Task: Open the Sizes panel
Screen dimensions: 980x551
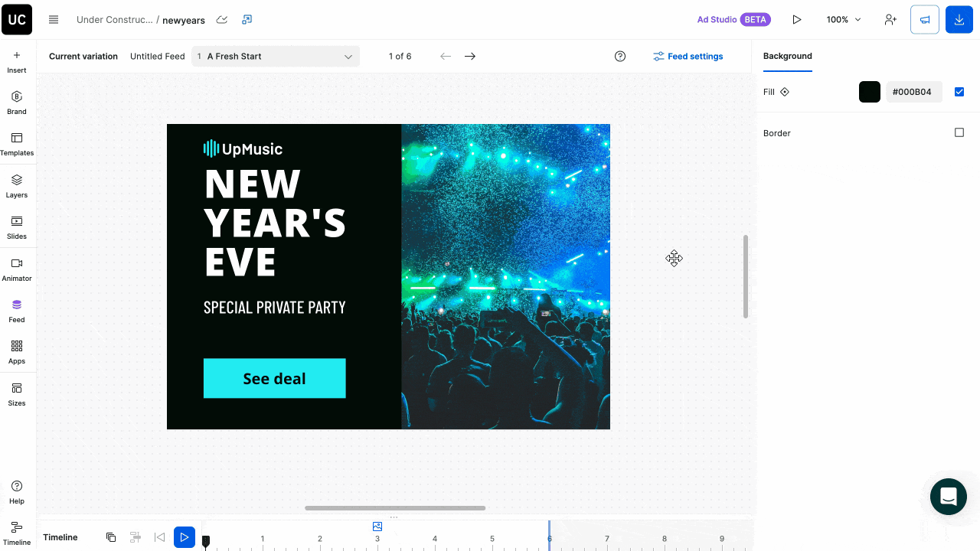Action: pos(17,395)
